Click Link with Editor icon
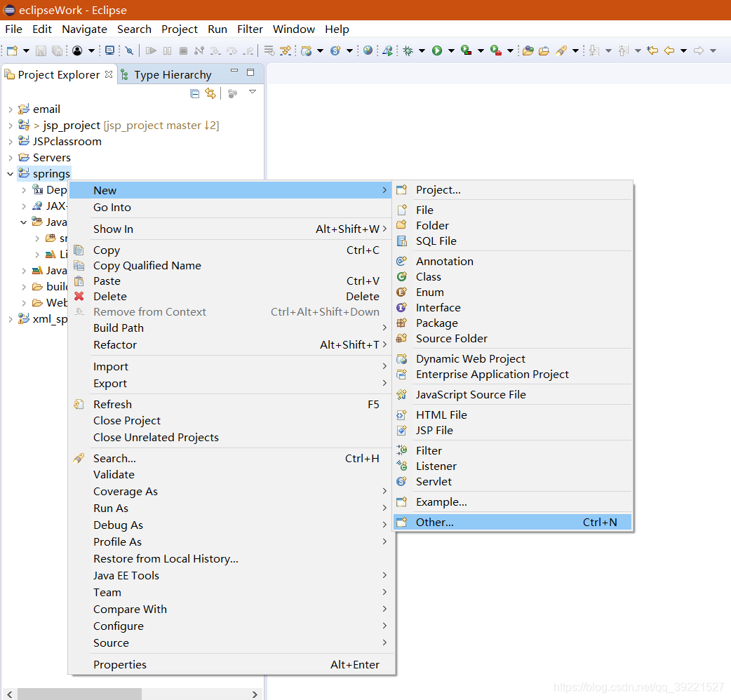731x700 pixels. (x=210, y=94)
